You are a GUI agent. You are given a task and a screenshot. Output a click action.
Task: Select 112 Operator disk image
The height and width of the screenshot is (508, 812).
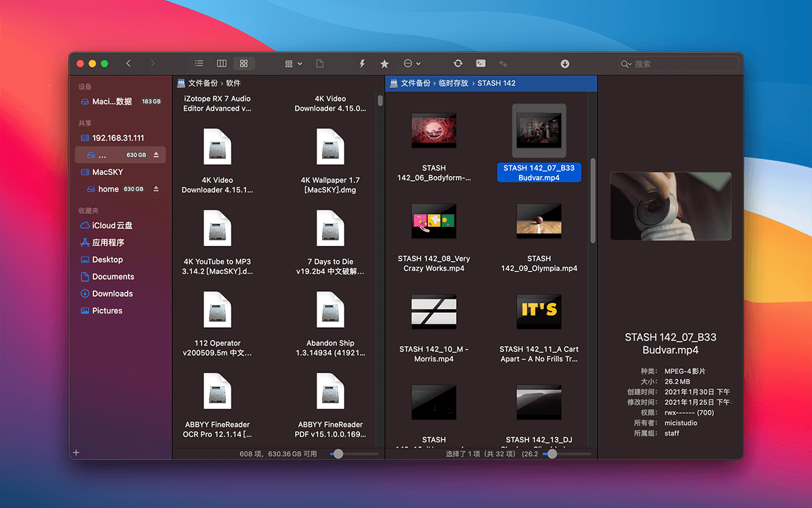[217, 310]
